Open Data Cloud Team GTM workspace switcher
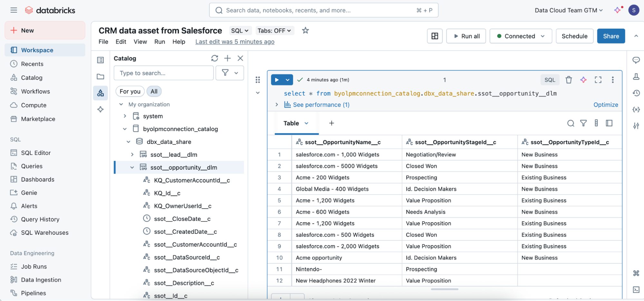This screenshot has width=644, height=301. (569, 10)
